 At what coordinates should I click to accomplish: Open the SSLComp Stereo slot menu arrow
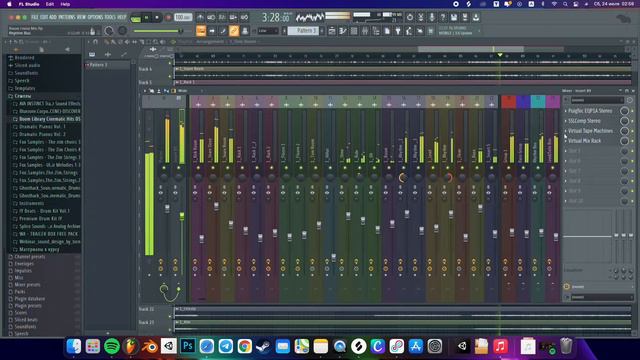click(565, 121)
